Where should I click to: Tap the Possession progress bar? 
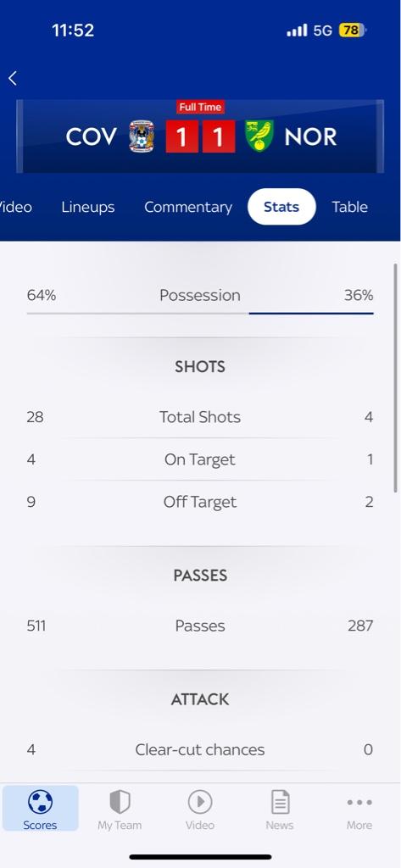(200, 314)
